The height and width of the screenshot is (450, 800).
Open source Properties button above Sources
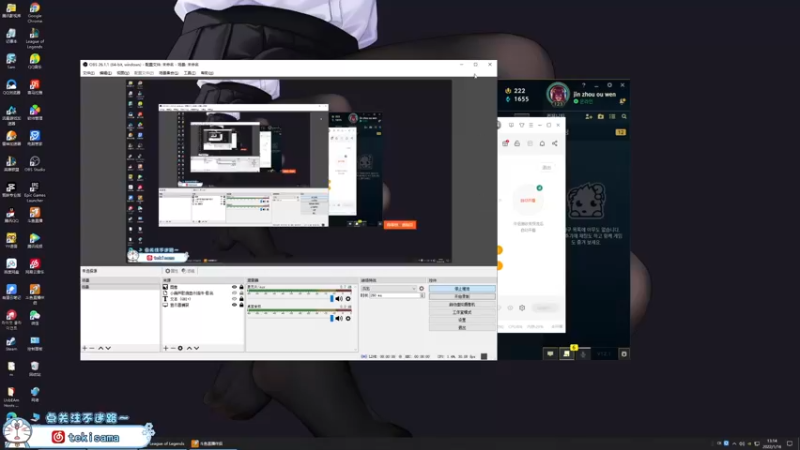tap(171, 271)
